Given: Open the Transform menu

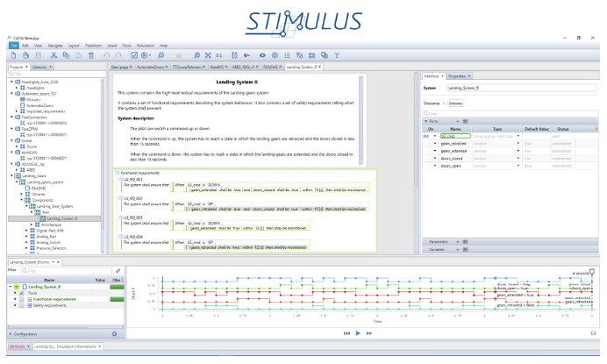Looking at the screenshot, I should [x=93, y=46].
